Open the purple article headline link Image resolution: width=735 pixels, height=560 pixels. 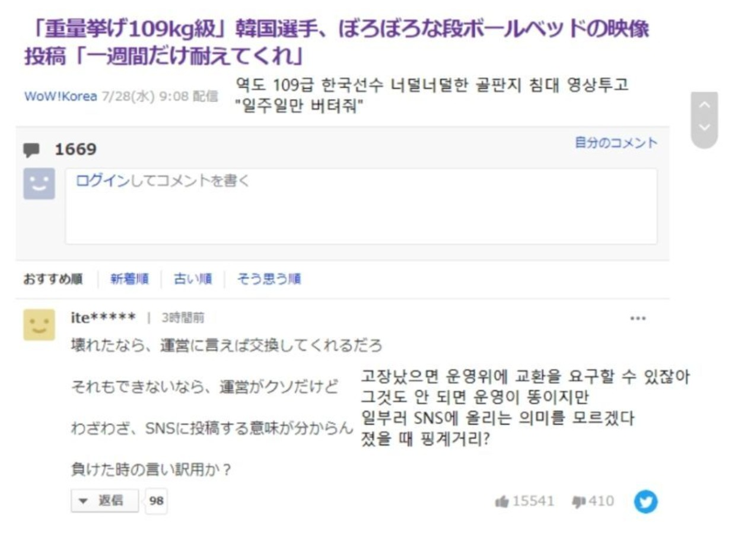(336, 43)
